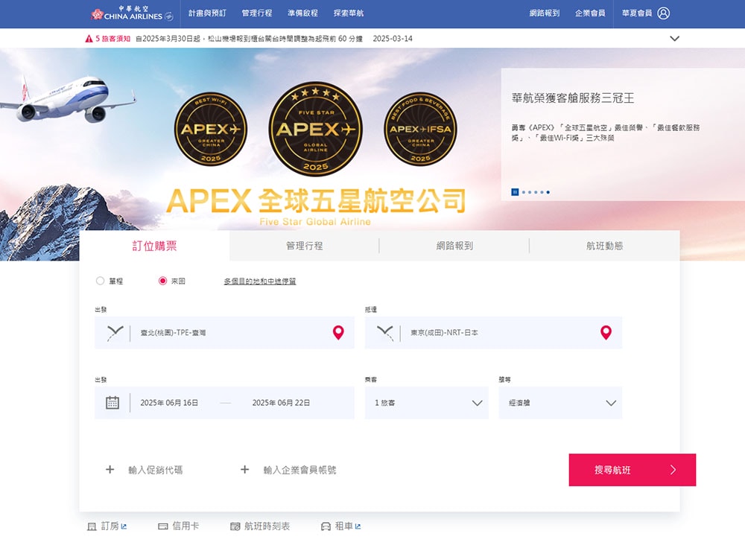Open the 租車 car rental icon link
Screen dimensions: 745x560
(326, 526)
